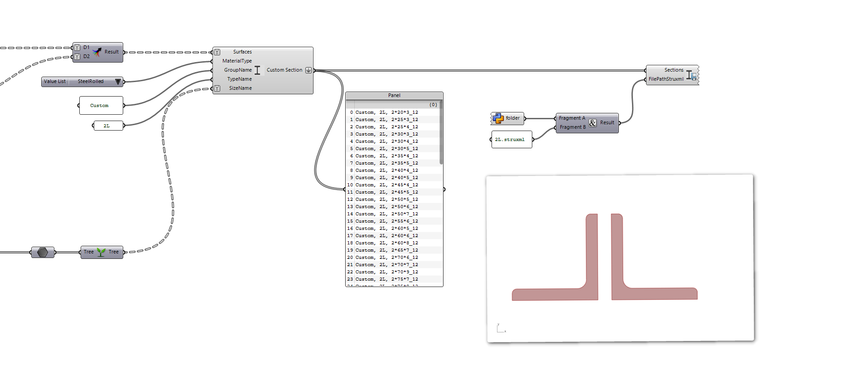This screenshot has width=868, height=370.
Task: Click the green plant Tree icon
Action: coord(101,252)
